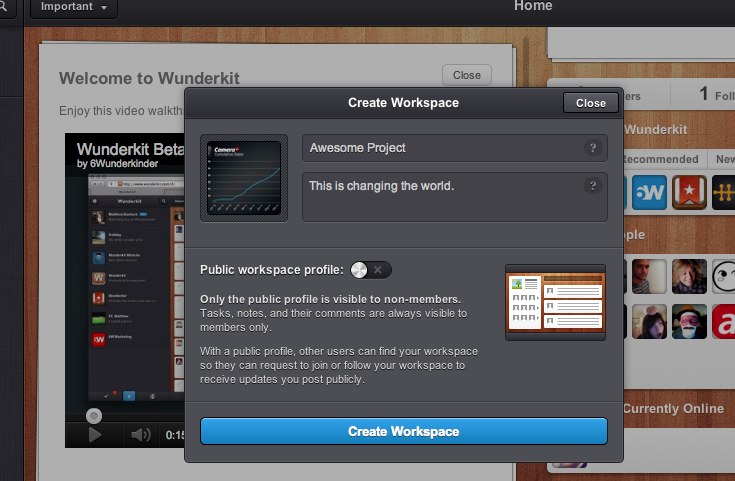Open help for Awesome Project name field

click(x=592, y=148)
